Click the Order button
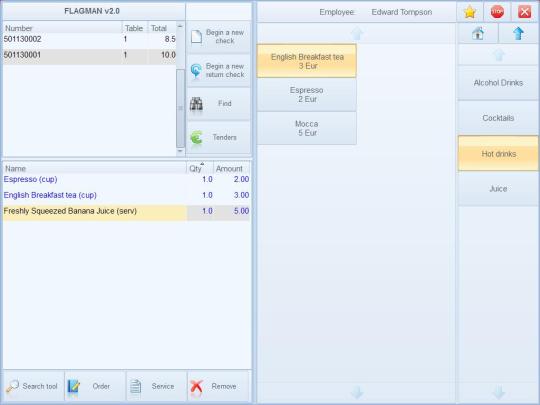 coord(95,386)
